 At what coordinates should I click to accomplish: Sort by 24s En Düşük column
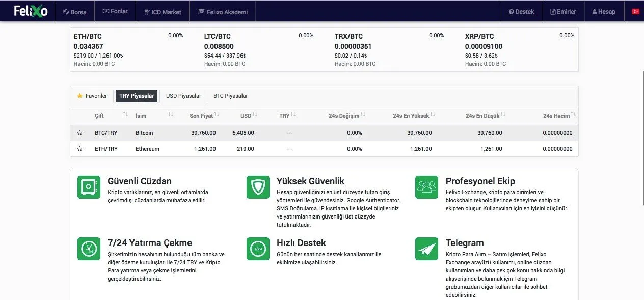(x=486, y=116)
